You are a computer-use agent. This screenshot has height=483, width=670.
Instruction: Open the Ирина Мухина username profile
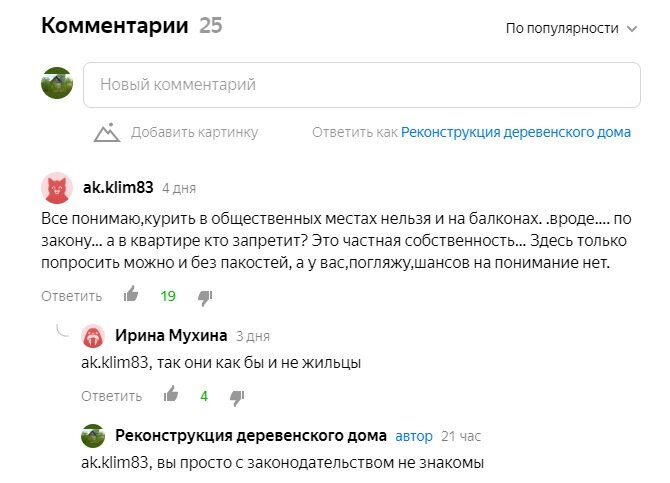tap(171, 335)
